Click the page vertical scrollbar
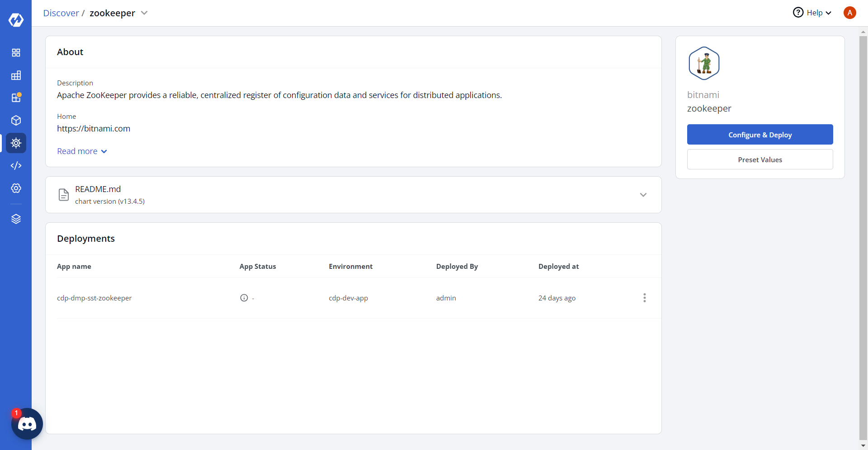This screenshot has width=868, height=450. [863, 226]
